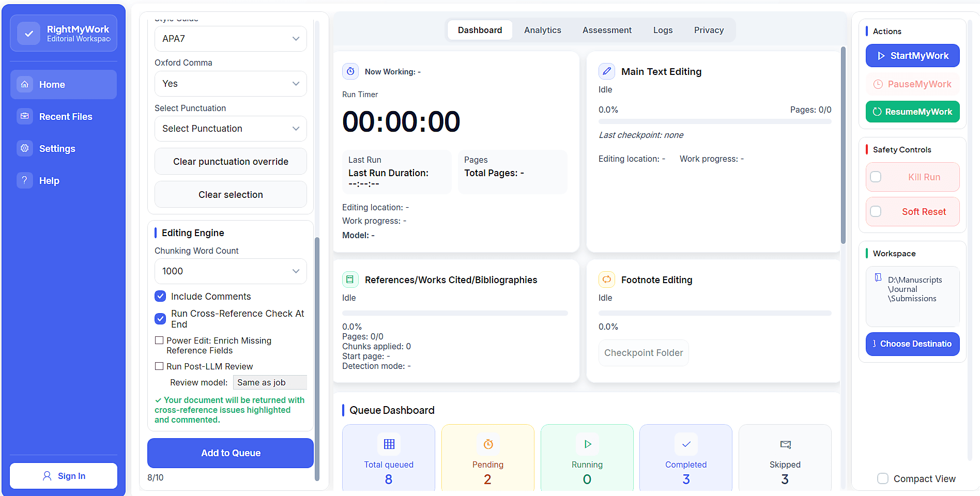Open the Logs tab
The width and height of the screenshot is (980, 496).
tap(663, 30)
